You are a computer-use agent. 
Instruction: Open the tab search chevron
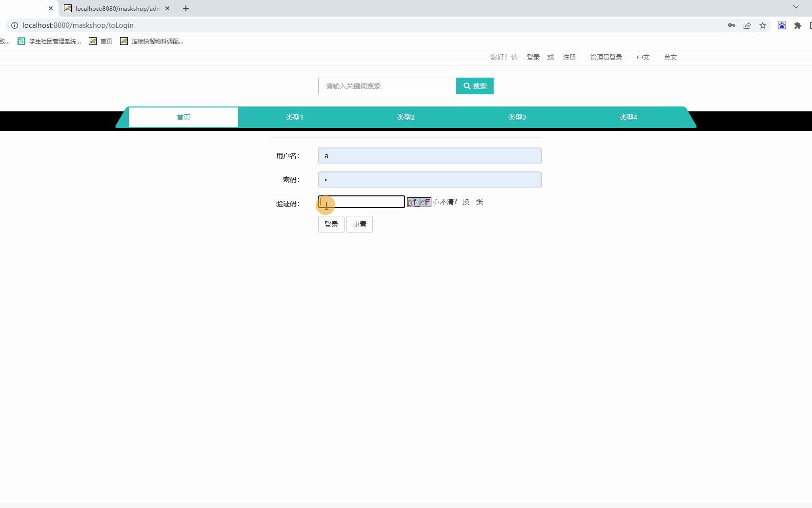796,7
